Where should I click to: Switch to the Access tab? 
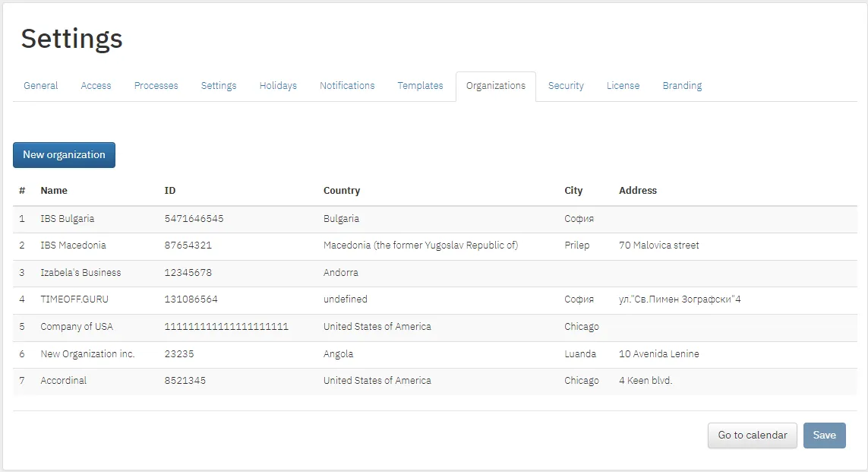pos(96,86)
